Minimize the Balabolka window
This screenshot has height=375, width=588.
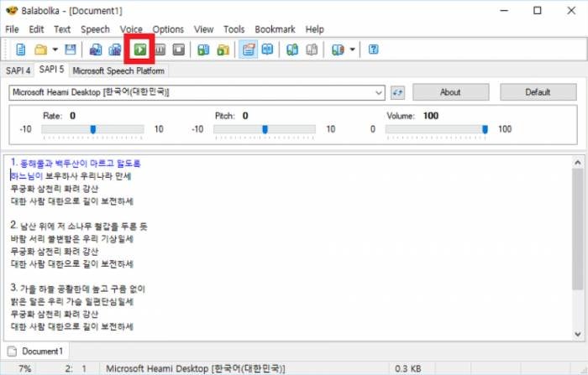click(x=504, y=11)
